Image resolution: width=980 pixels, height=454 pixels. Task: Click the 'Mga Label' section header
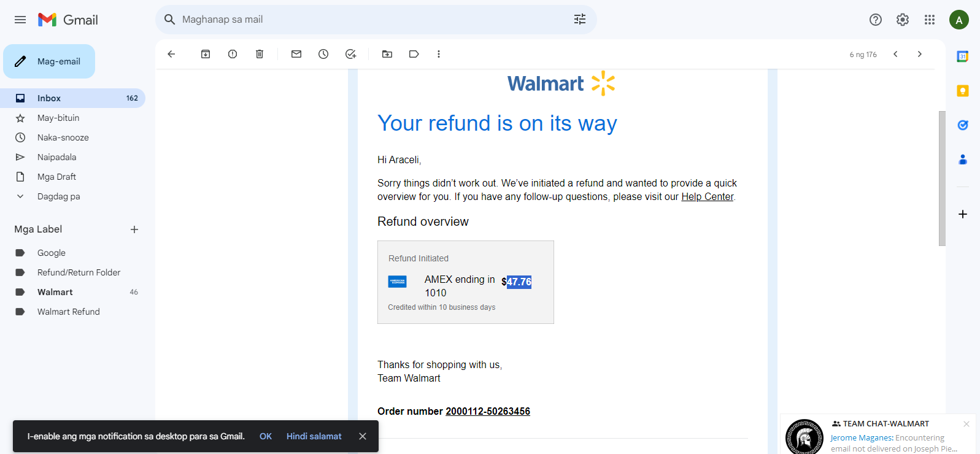pos(38,229)
